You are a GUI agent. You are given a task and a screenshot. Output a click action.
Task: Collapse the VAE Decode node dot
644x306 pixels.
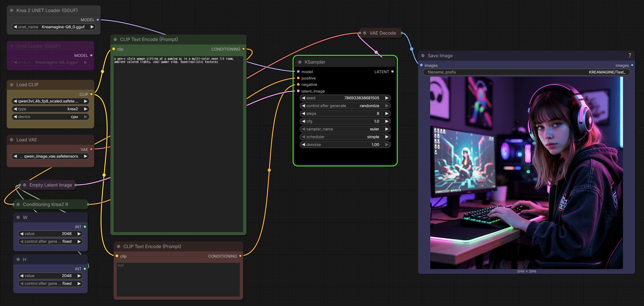point(364,33)
